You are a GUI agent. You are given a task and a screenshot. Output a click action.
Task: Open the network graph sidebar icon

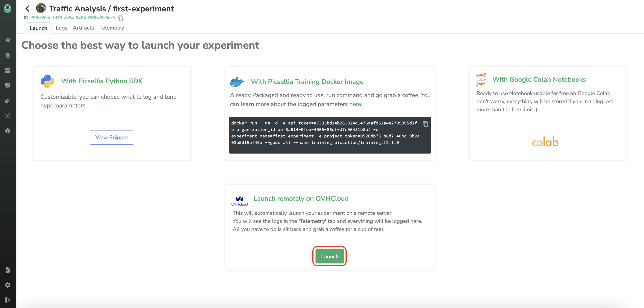pos(7,116)
